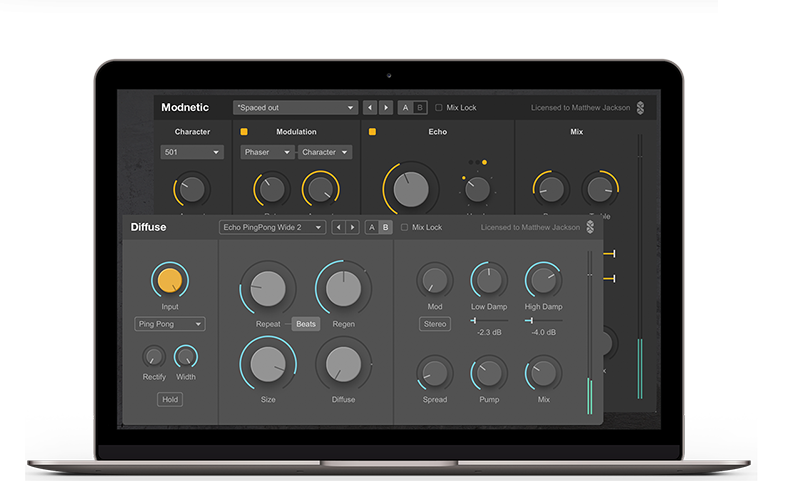Click the right Modulation knob in Modnetic
Image resolution: width=800 pixels, height=481 pixels.
[x=320, y=189]
